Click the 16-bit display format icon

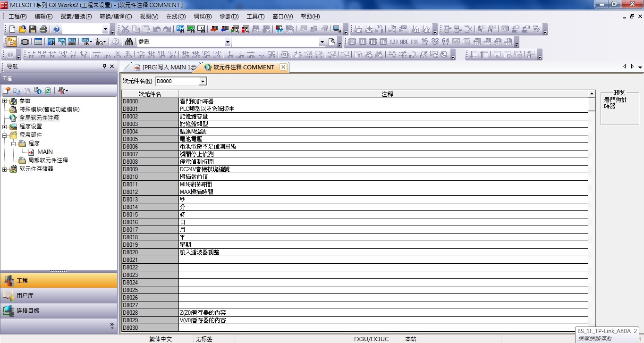[x=424, y=42]
